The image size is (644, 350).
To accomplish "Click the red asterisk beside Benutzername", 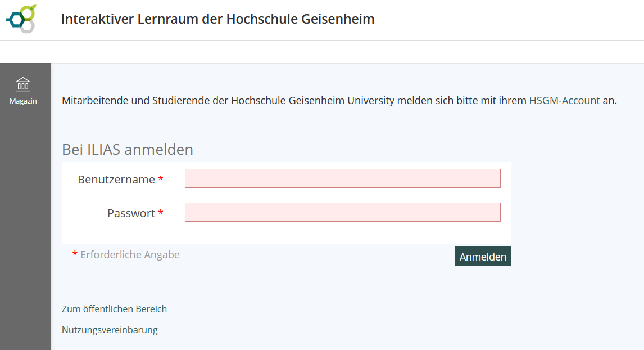I will click(161, 180).
